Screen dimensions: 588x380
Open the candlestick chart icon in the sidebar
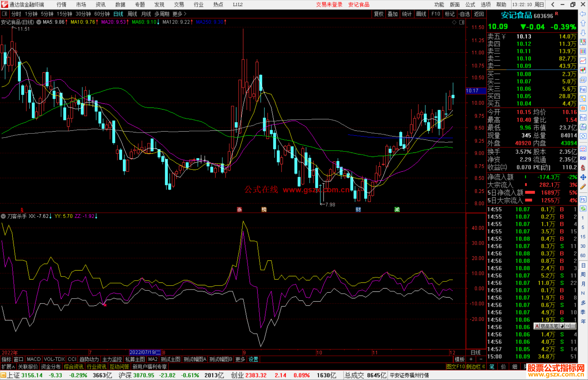pos(583,70)
